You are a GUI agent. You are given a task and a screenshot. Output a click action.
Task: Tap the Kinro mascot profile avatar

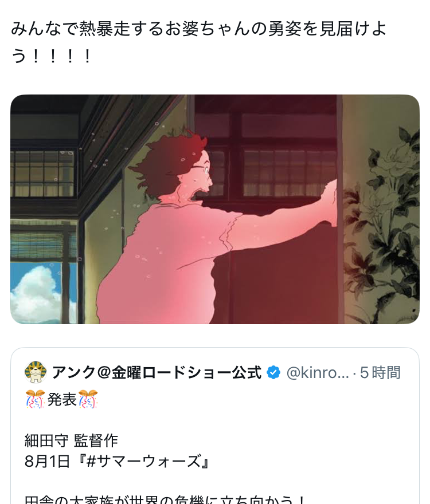[36, 372]
